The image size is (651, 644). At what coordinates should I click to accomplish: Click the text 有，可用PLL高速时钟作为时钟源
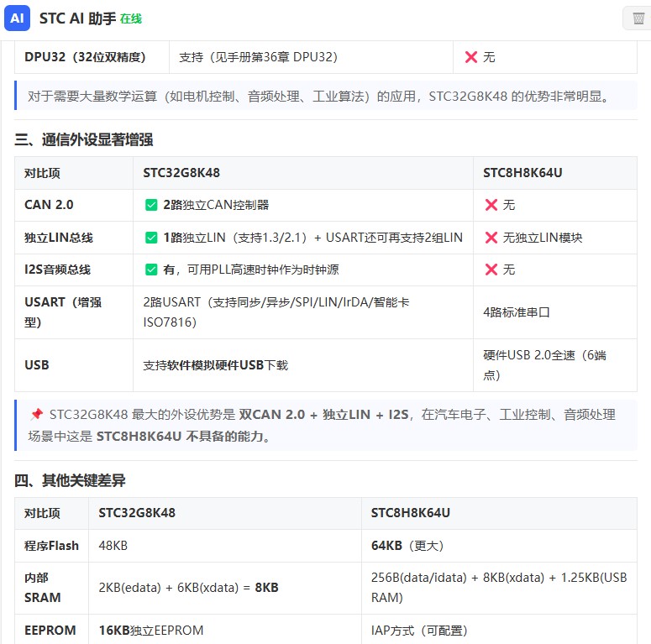[251, 270]
